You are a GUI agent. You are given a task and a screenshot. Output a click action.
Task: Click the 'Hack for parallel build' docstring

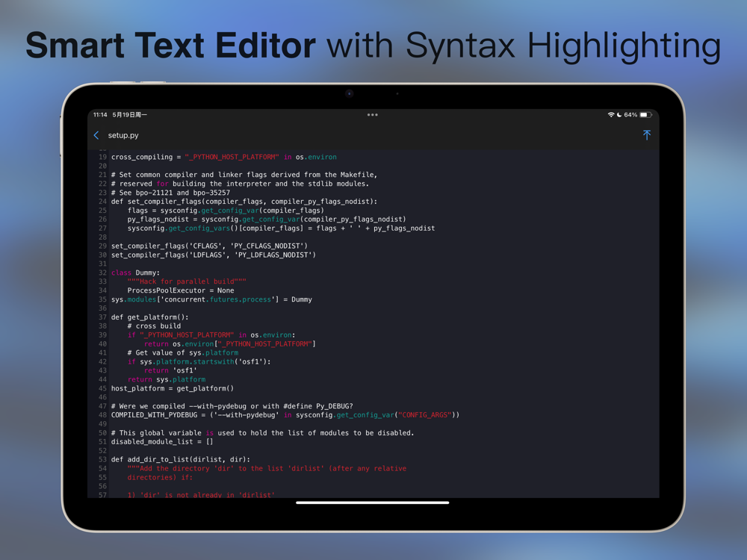click(x=187, y=281)
